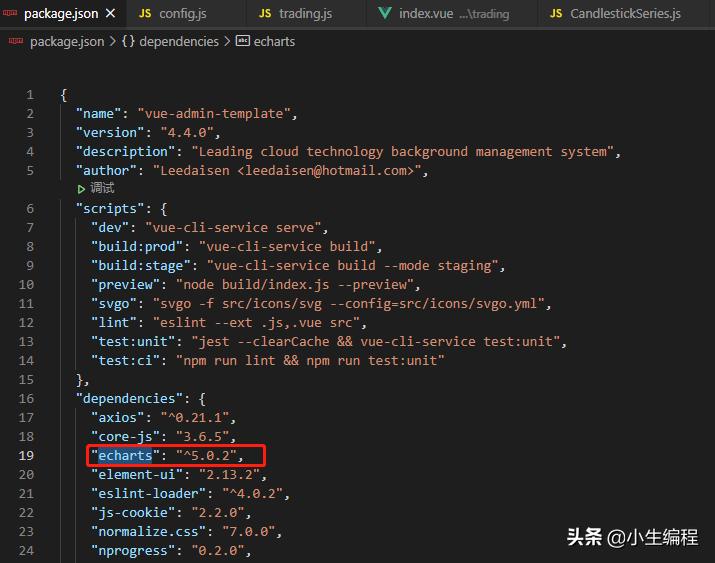715x563 pixels.
Task: Click the highlighted echarts word on line 19
Action: (125, 455)
